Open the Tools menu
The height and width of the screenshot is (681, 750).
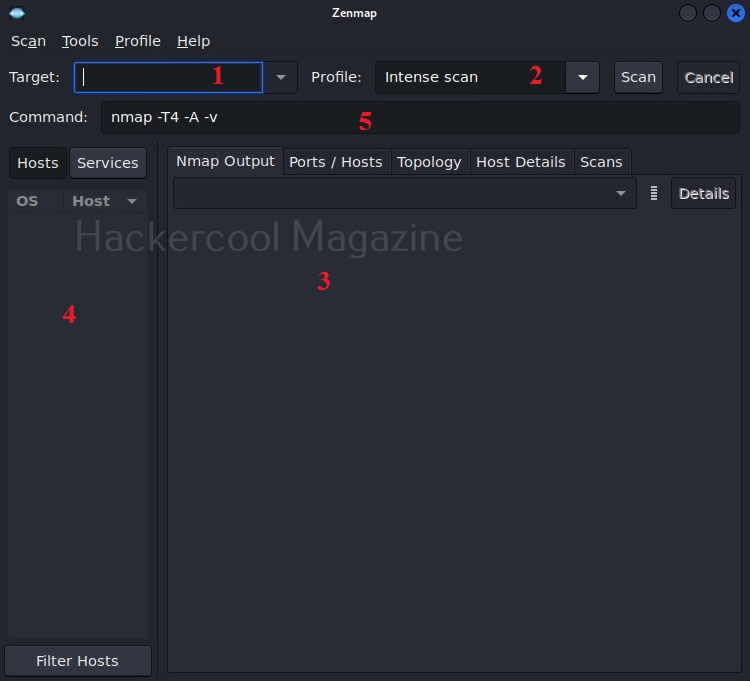point(80,41)
